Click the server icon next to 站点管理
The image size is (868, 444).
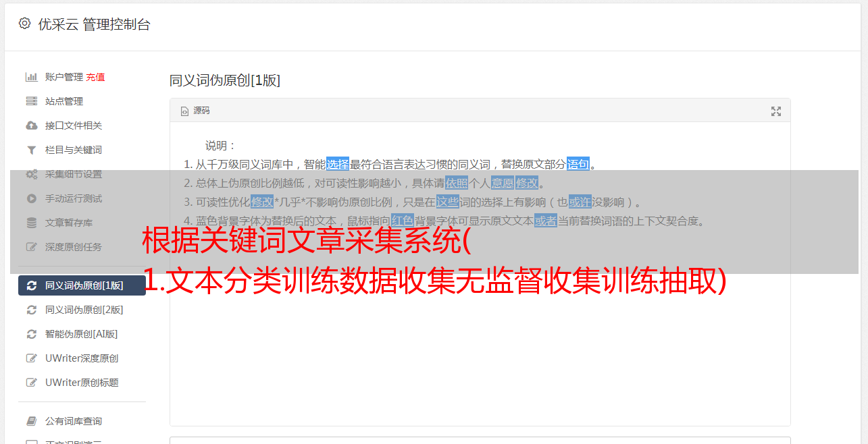pyautogui.click(x=31, y=101)
